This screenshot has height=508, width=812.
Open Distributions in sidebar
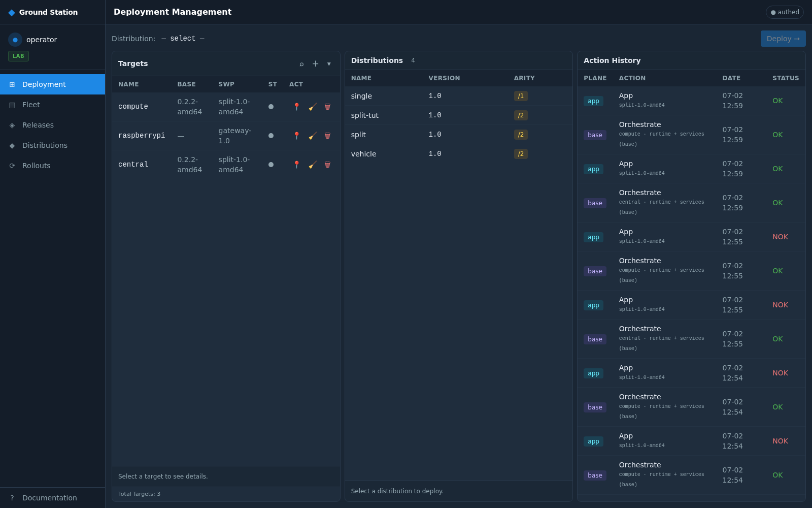pyautogui.click(x=53, y=145)
